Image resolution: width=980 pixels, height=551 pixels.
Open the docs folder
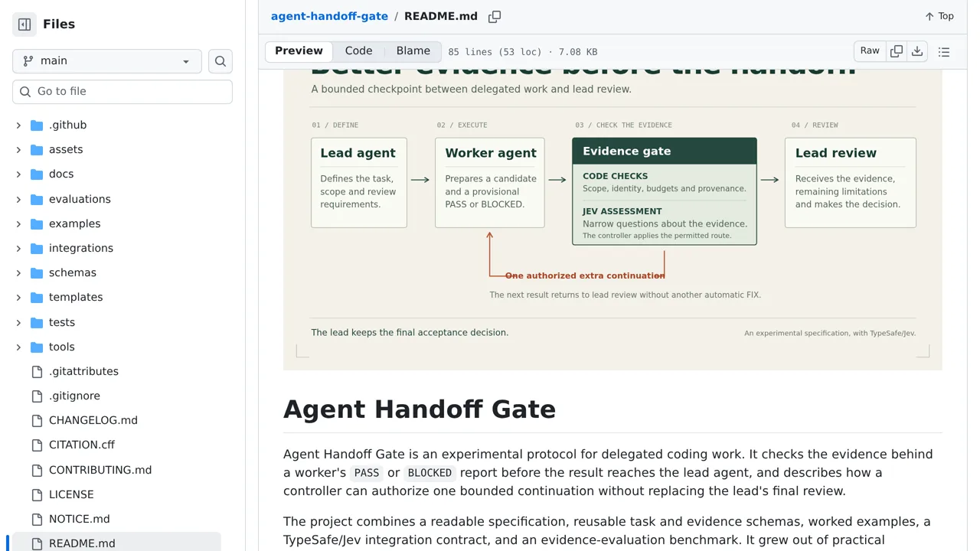coord(61,174)
